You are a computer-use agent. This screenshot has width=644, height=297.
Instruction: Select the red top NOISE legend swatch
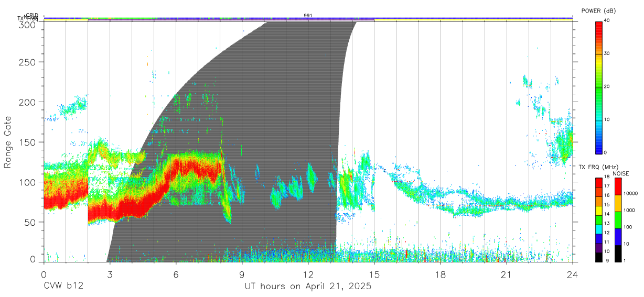[619, 186]
